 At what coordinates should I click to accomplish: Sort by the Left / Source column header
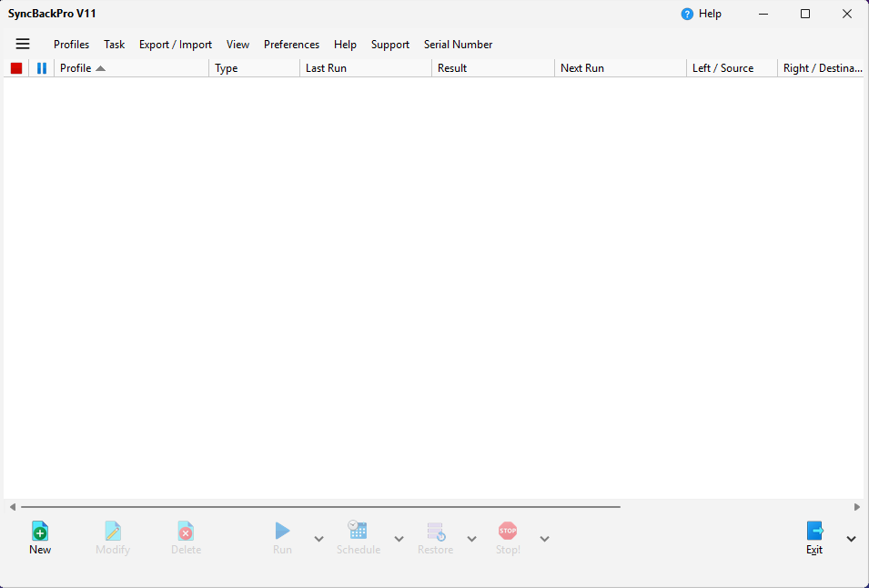(x=733, y=68)
